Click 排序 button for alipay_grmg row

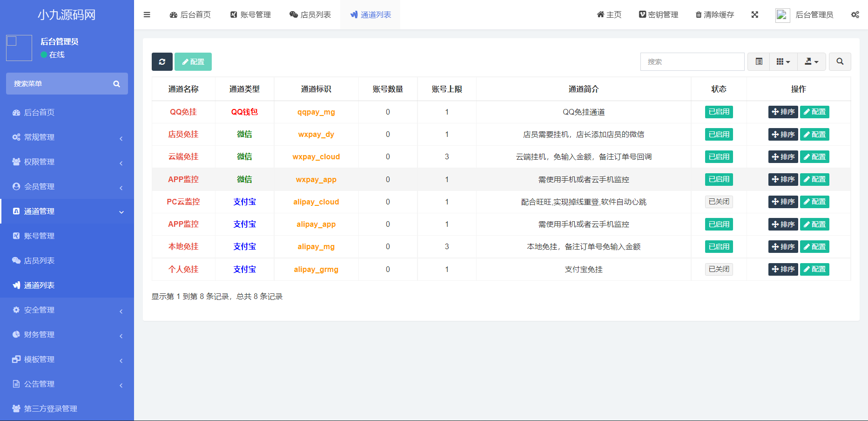pyautogui.click(x=783, y=269)
